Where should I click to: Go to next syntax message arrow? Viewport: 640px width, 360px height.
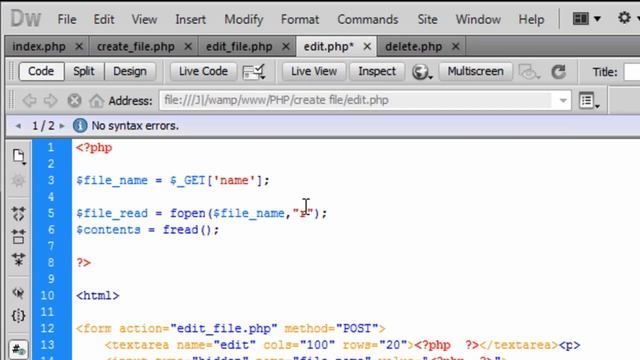62,126
